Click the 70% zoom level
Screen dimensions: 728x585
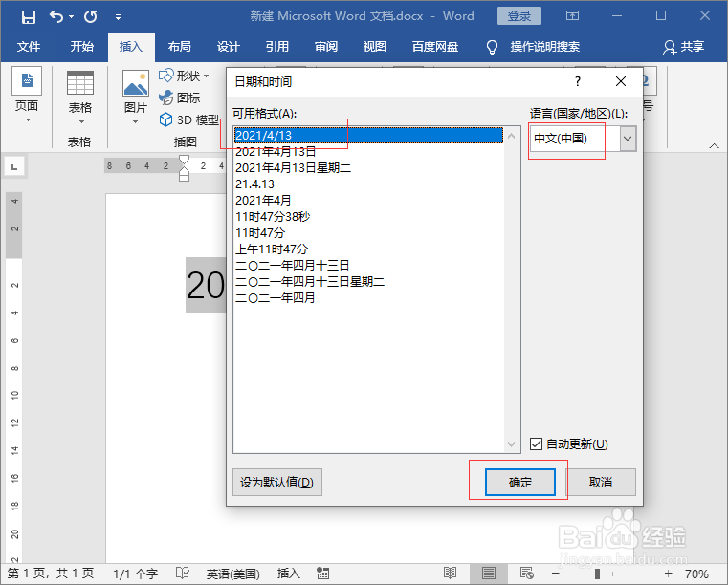coord(696,574)
